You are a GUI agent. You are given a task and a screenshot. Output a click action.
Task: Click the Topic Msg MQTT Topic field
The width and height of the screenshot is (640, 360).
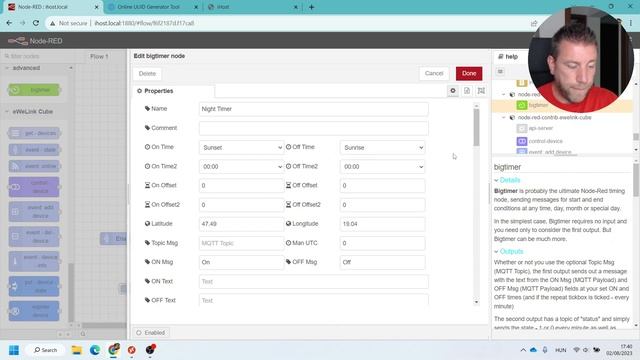(241, 243)
